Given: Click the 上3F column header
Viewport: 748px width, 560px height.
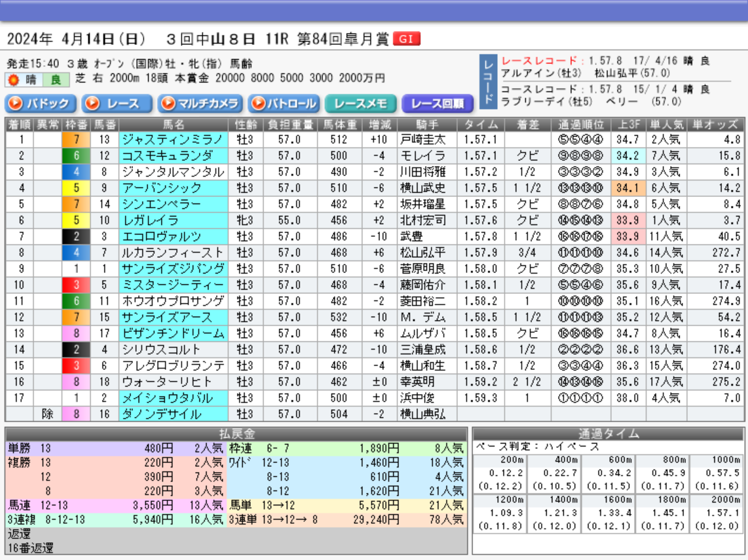Looking at the screenshot, I should tap(628, 125).
